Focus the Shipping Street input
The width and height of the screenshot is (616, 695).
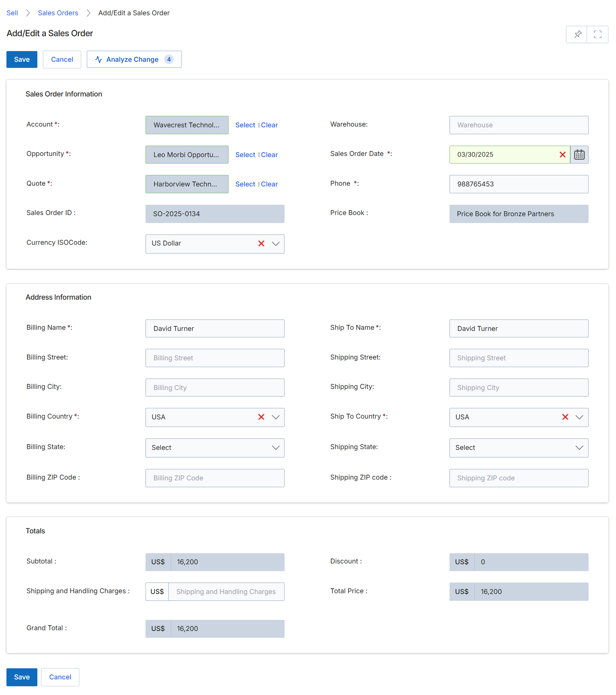[519, 358]
